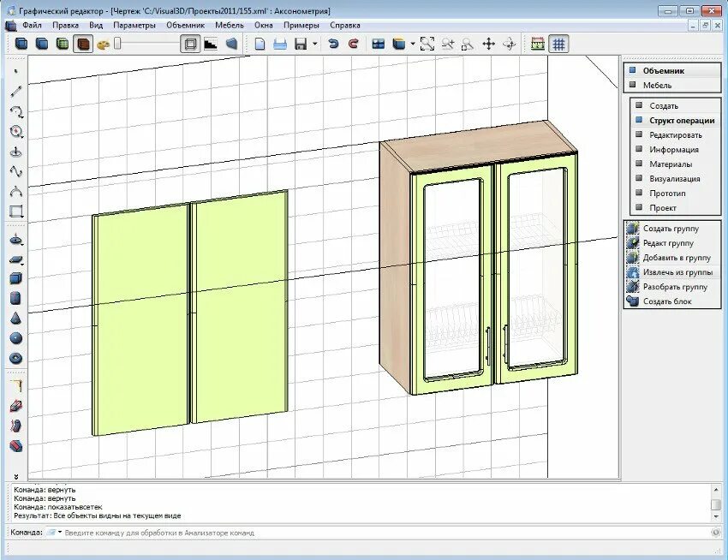Open the Файл menu
This screenshot has width=728, height=560.
click(x=32, y=25)
